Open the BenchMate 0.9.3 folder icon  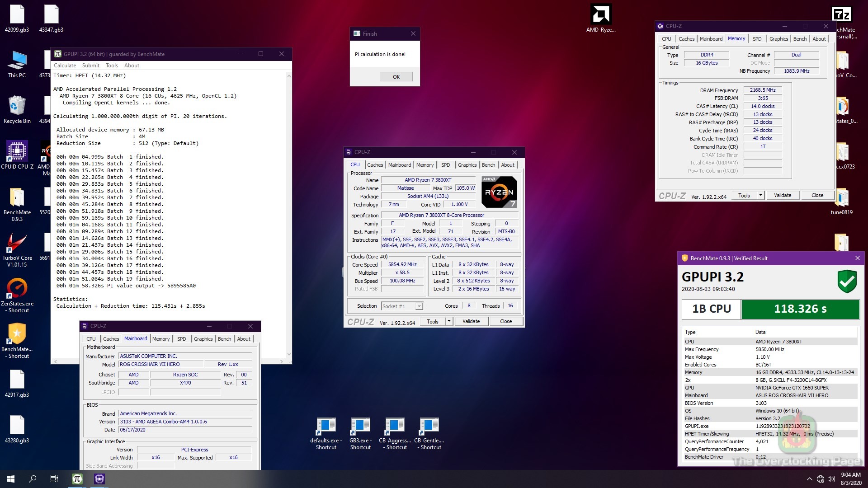[17, 198]
